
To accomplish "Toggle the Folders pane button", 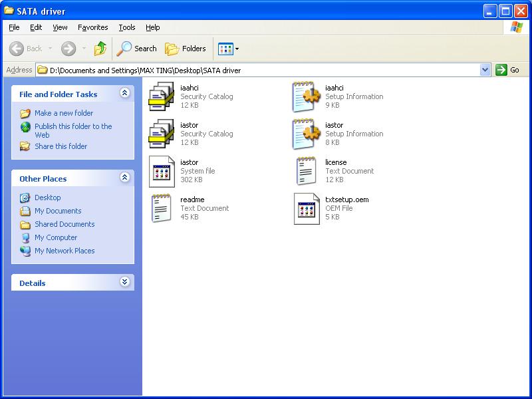I will [x=186, y=49].
